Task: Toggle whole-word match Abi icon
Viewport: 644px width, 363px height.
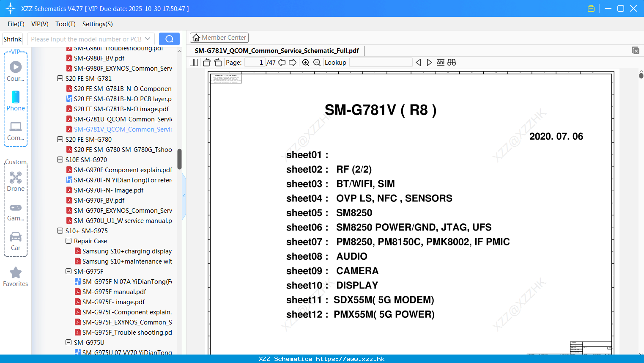Action: click(x=440, y=62)
